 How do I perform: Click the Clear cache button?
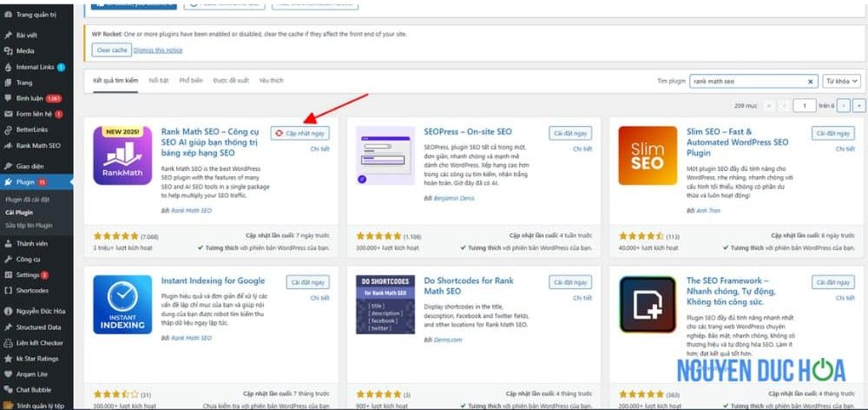112,50
